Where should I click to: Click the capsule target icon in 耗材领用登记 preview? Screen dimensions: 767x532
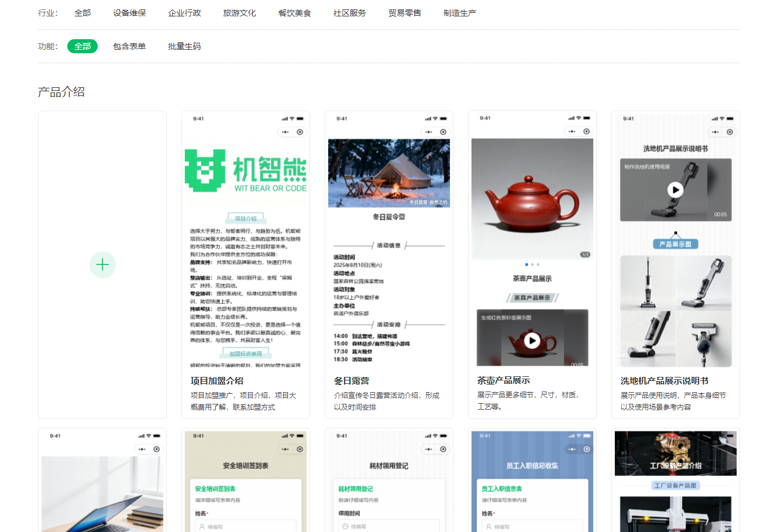click(x=443, y=449)
